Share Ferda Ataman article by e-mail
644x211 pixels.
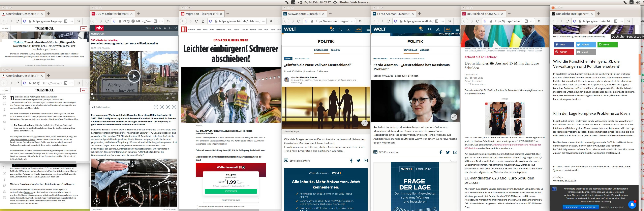[455, 152]
